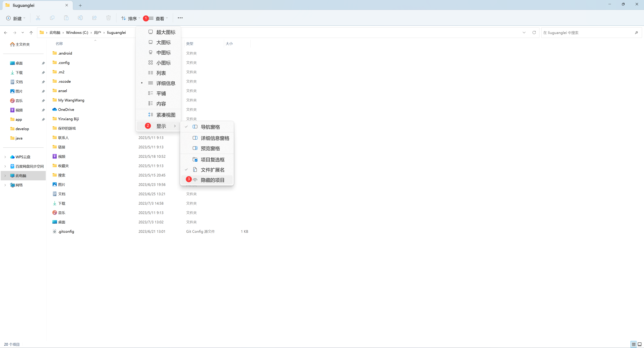This screenshot has width=644, height=348.
Task: Close the liuguanglei tab
Action: (67, 5)
